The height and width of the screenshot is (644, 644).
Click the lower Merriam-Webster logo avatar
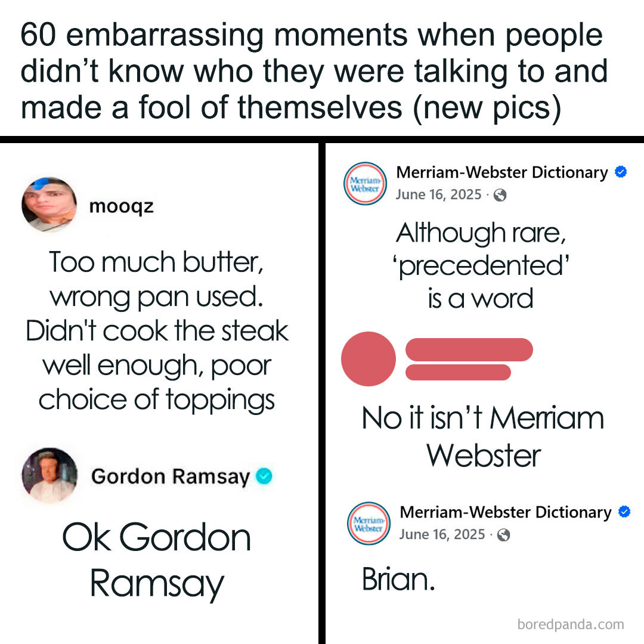point(369,524)
